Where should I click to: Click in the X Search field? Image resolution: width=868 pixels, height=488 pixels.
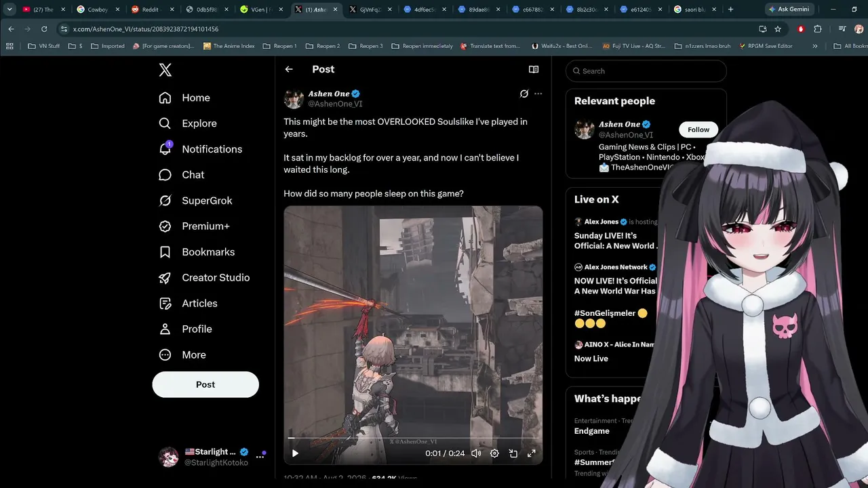(x=646, y=71)
